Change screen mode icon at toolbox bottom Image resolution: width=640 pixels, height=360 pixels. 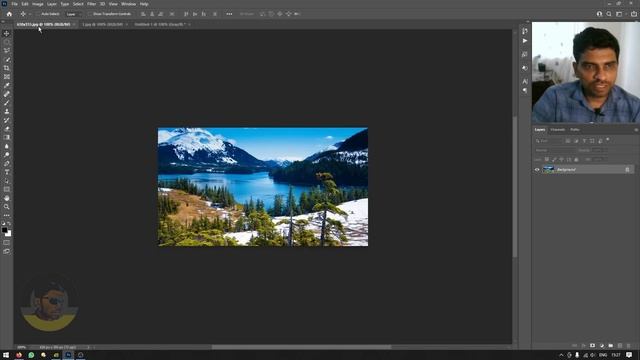7,251
